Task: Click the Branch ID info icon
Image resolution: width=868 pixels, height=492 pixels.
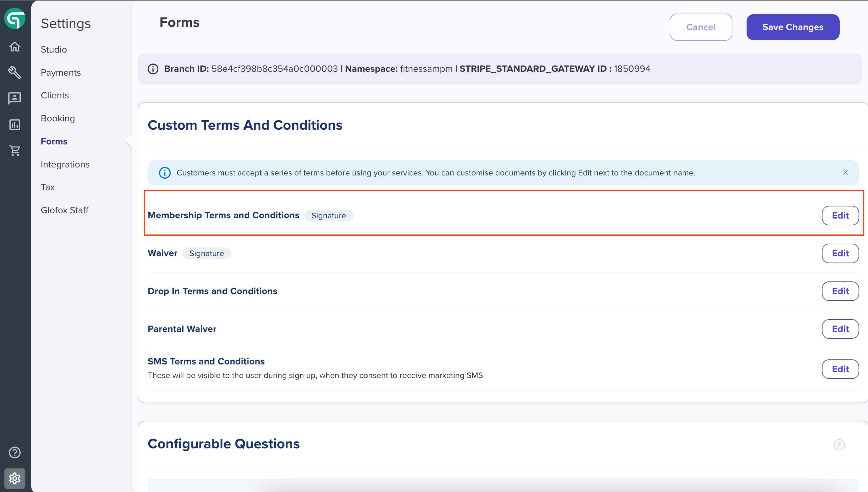Action: coord(153,69)
